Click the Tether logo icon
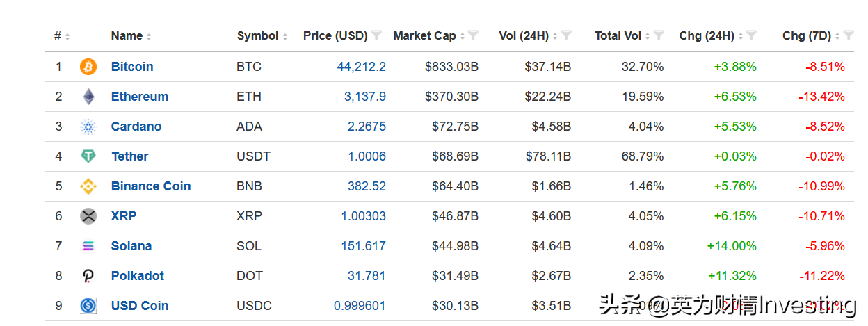Viewport: 868px width, 326px height. pyautogui.click(x=88, y=156)
